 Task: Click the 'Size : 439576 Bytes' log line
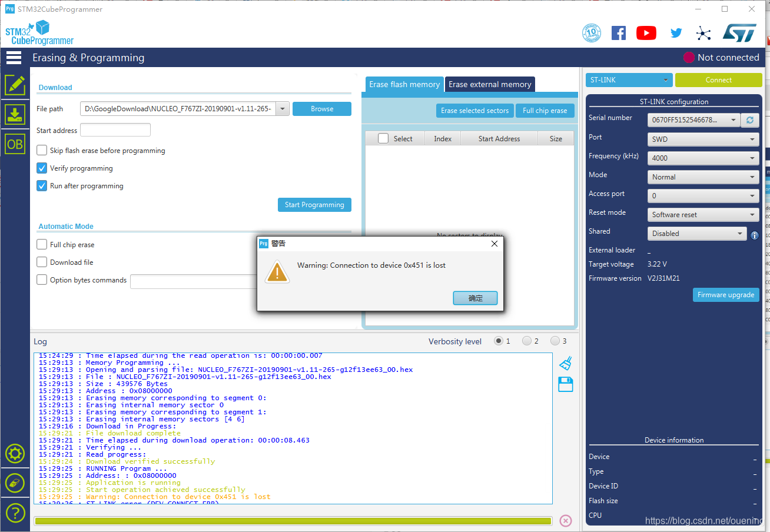pyautogui.click(x=127, y=384)
